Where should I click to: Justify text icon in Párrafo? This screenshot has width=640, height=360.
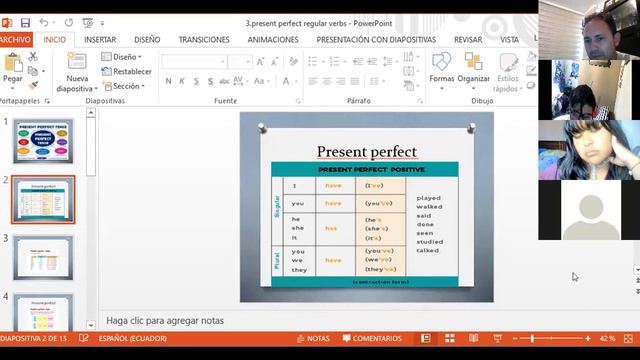point(355,82)
